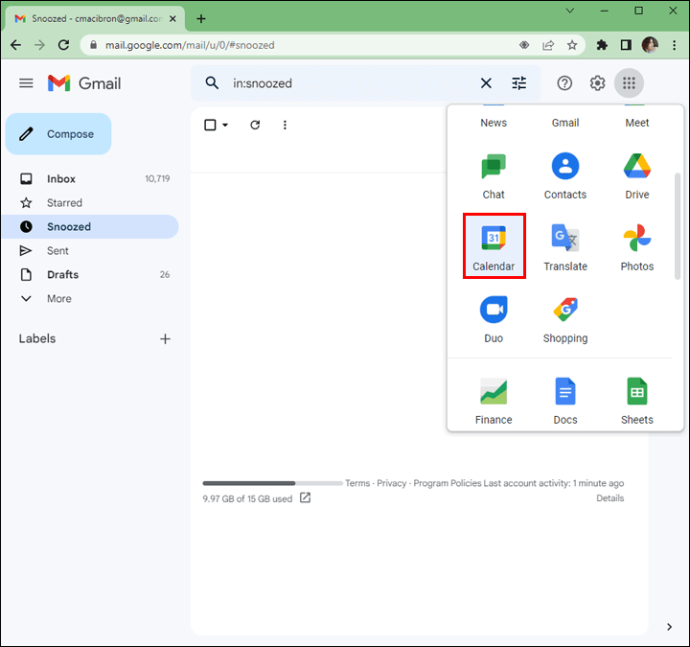Launch Duo from the apps grid

click(x=493, y=320)
